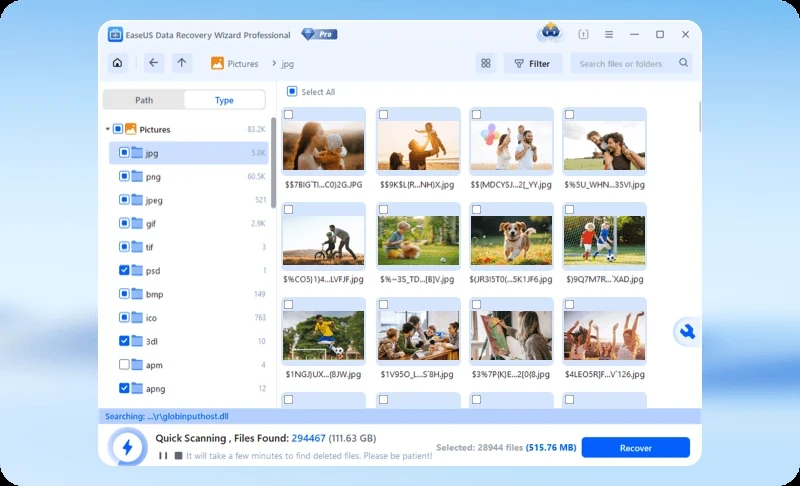Viewport: 800px width, 486px height.
Task: Select the $%5U_WHN...35VI.jpg file name
Action: [605, 185]
